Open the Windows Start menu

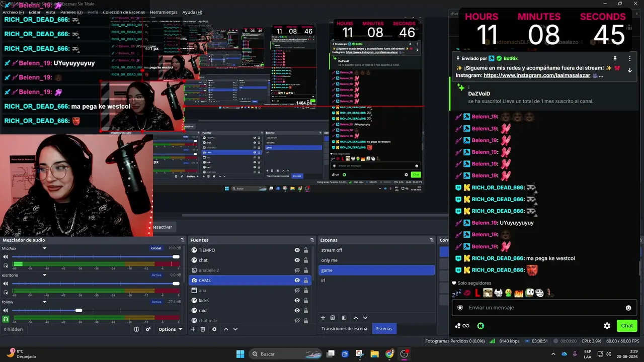(x=240, y=354)
